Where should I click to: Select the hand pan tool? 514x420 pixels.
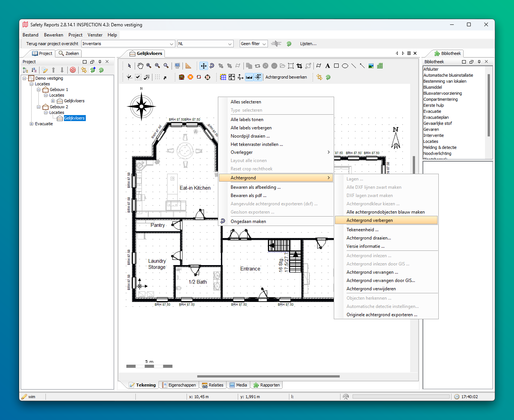tap(140, 66)
